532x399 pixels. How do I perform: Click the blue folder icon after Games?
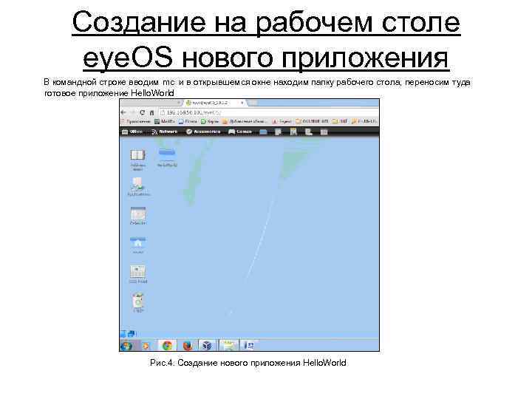263,132
